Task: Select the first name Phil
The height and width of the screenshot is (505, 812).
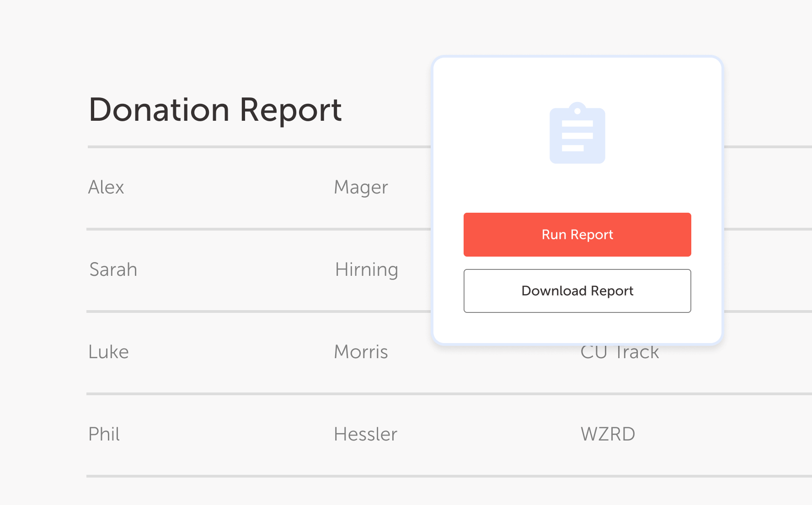Action: (104, 434)
